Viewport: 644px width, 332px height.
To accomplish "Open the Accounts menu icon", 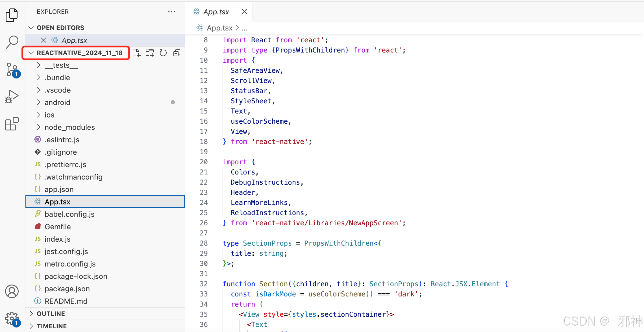I will [12, 292].
